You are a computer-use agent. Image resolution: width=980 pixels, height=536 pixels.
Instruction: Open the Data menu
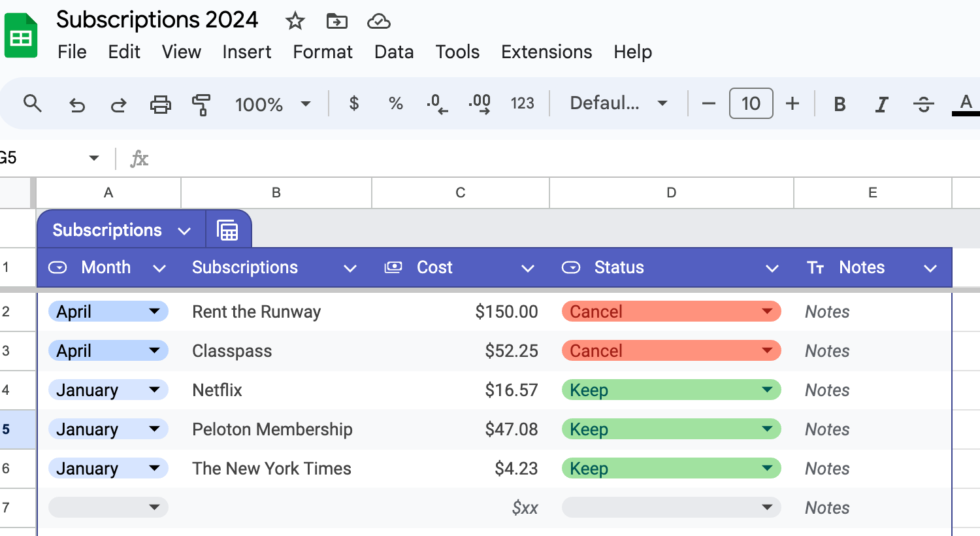(393, 52)
